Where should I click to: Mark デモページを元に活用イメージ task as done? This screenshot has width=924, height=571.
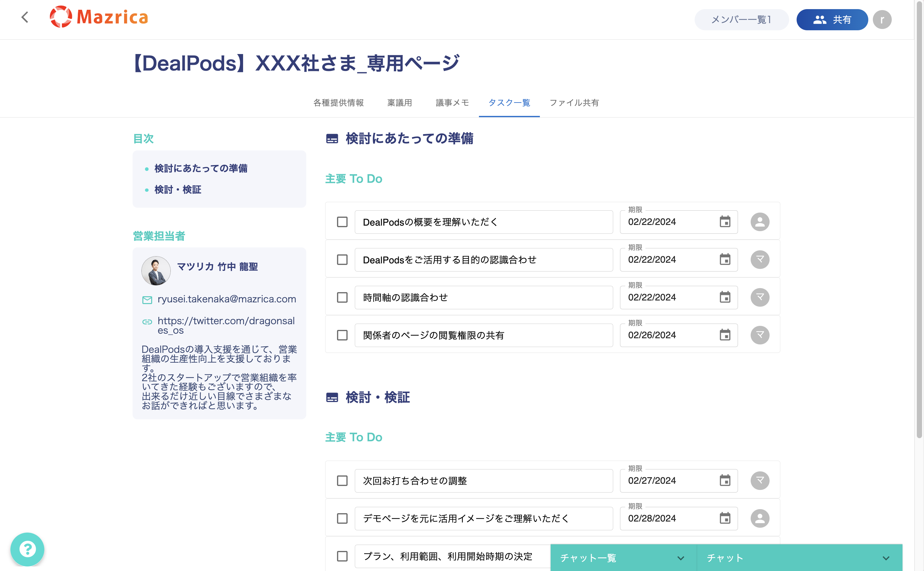click(x=342, y=518)
